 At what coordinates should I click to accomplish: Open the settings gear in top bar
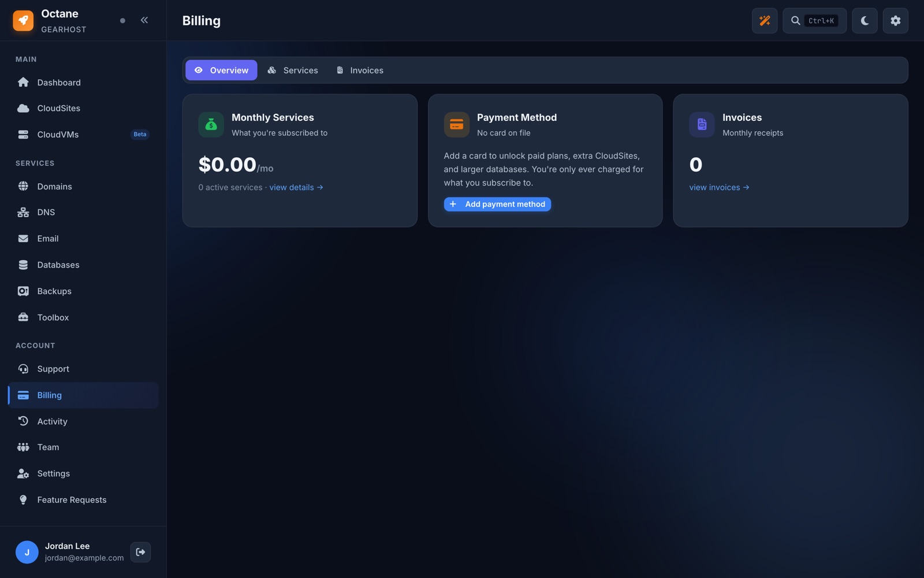click(x=895, y=21)
